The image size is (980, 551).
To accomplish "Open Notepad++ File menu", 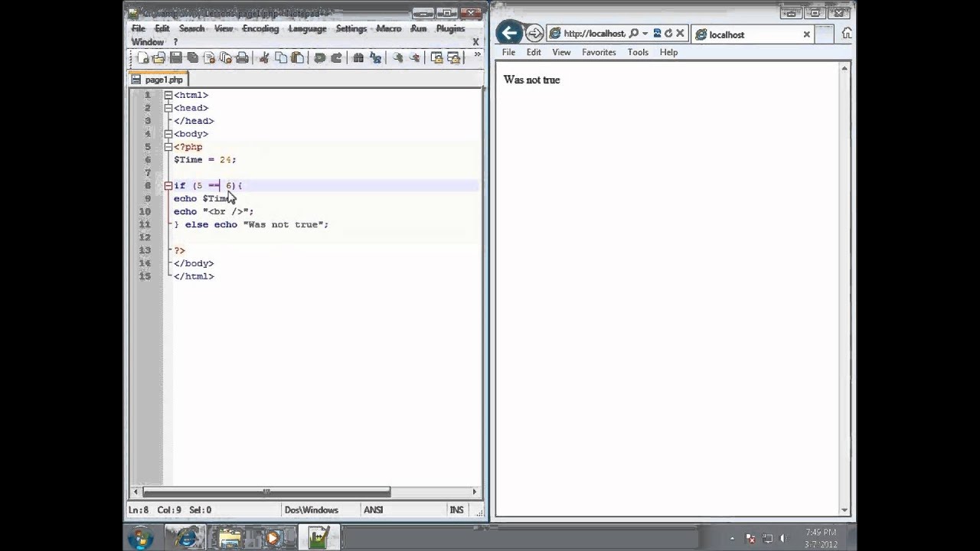I will pos(138,28).
